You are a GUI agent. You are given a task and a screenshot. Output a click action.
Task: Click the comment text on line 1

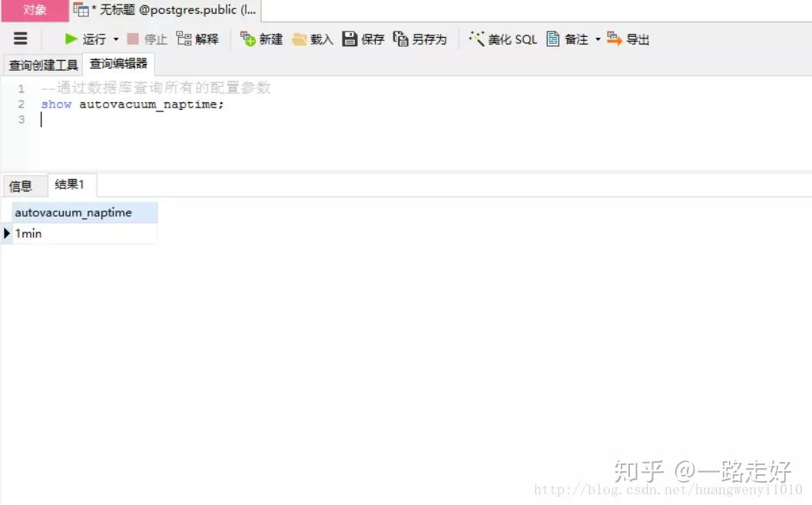click(x=156, y=88)
